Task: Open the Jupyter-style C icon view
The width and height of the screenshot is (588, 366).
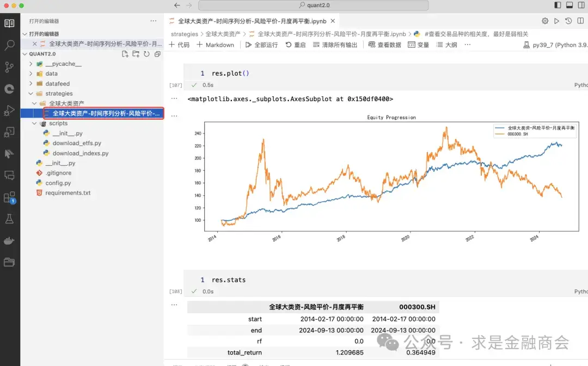Action: [x=9, y=89]
